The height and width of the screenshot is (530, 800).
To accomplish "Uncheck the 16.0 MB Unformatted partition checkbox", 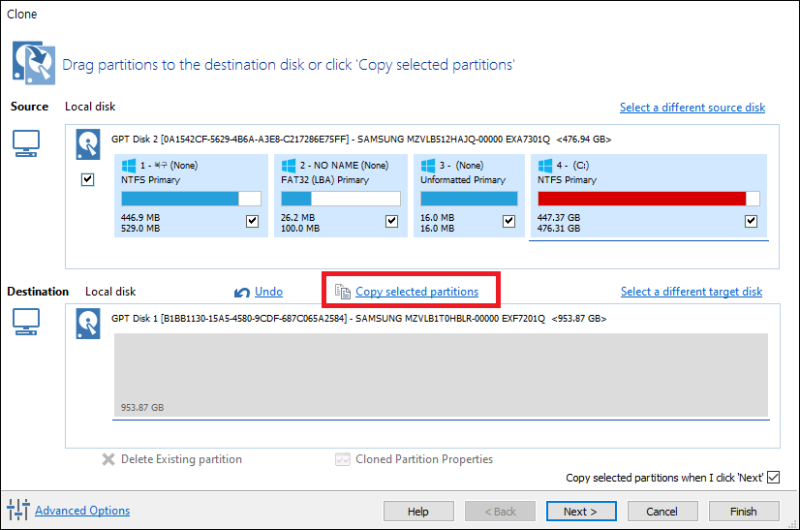I will click(x=509, y=221).
